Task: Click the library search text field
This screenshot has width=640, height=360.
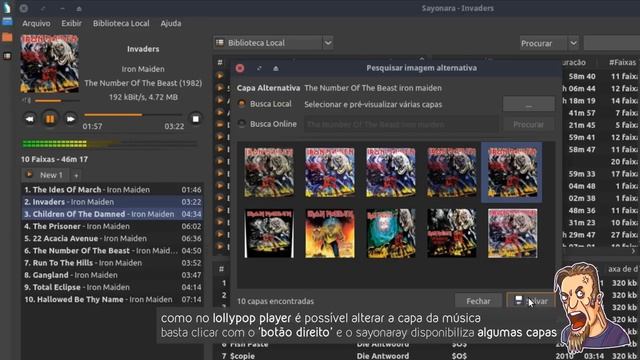Action: click(612, 43)
